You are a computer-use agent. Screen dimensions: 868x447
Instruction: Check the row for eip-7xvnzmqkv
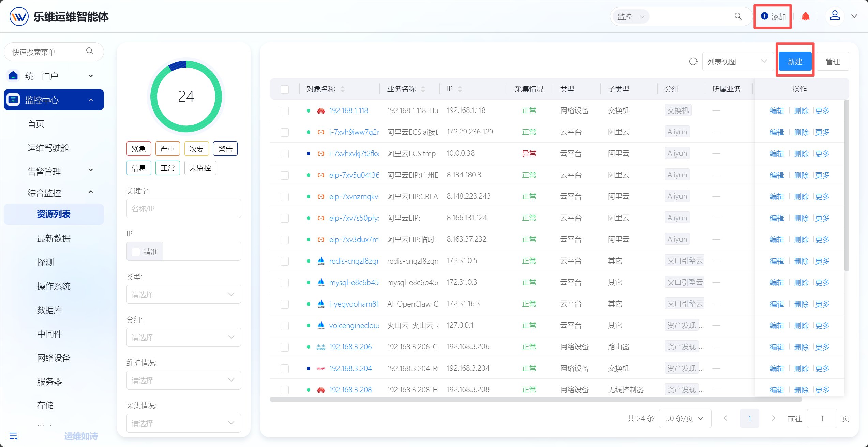(x=285, y=197)
